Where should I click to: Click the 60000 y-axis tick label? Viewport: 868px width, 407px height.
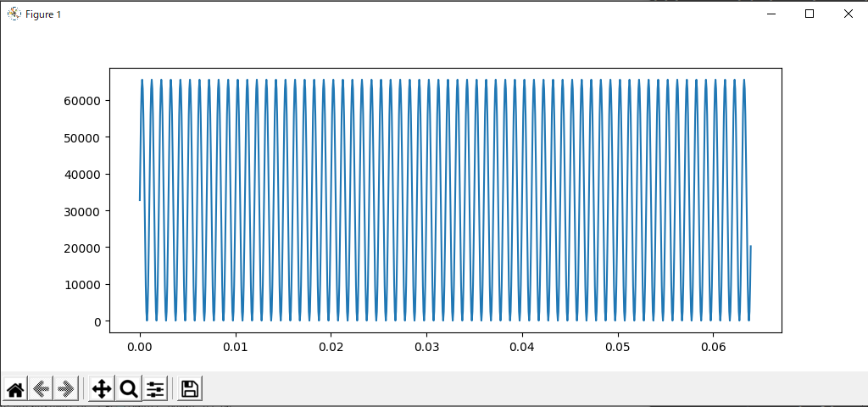click(83, 101)
